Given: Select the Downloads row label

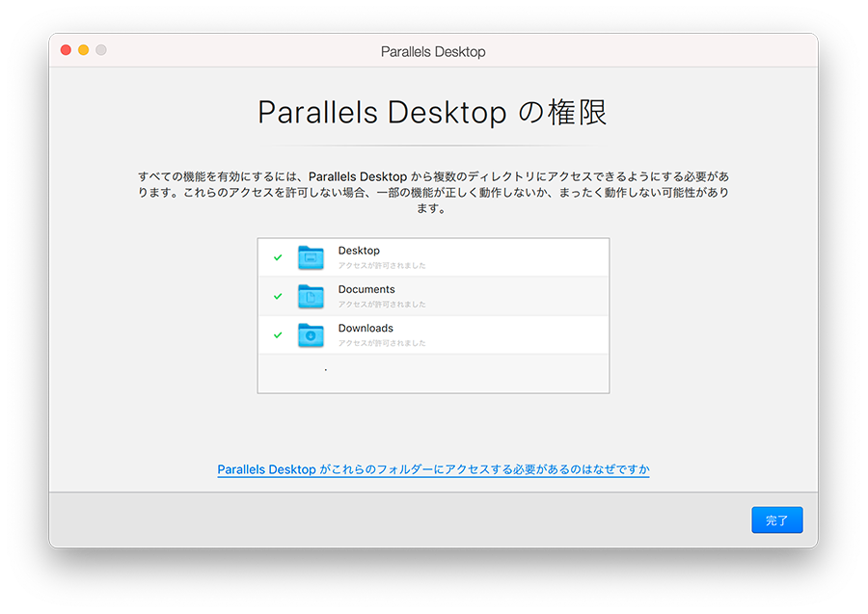Looking at the screenshot, I should click(366, 328).
